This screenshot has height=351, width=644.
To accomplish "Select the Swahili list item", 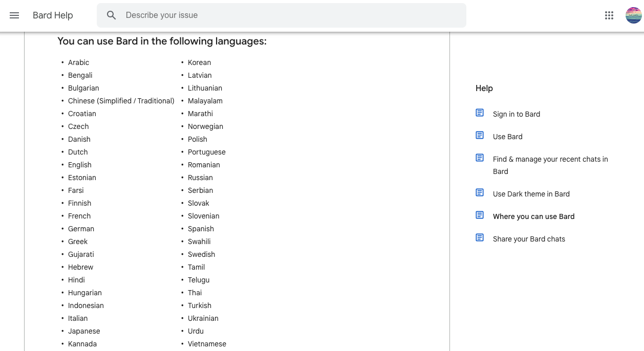I will [199, 242].
